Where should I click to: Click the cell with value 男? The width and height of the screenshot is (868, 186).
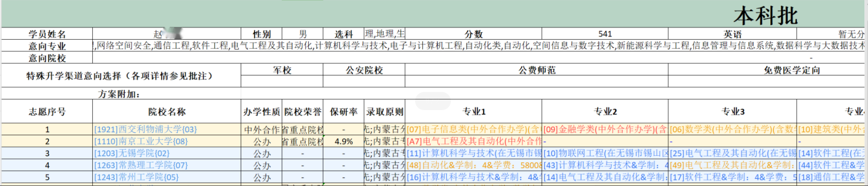coord(302,34)
